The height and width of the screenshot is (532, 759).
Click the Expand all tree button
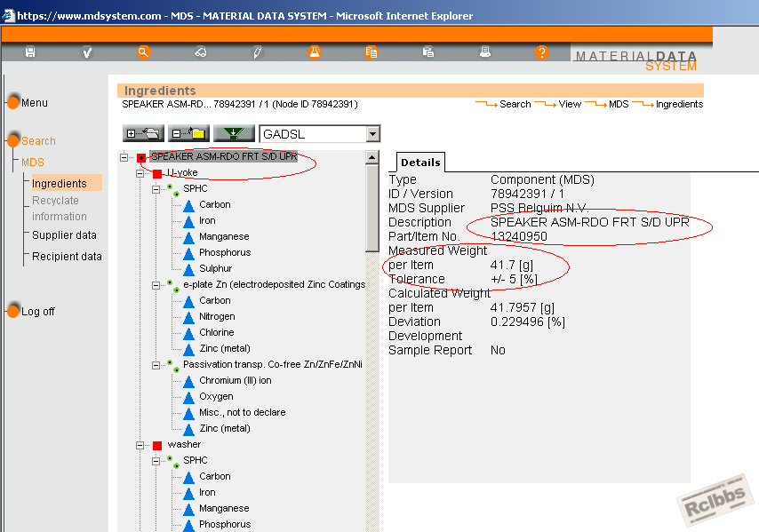[x=143, y=133]
